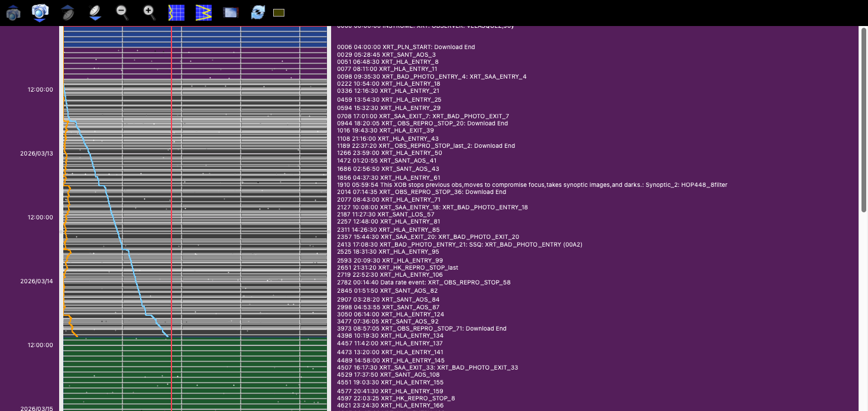Click the olive color swatch in toolbar

tap(279, 12)
